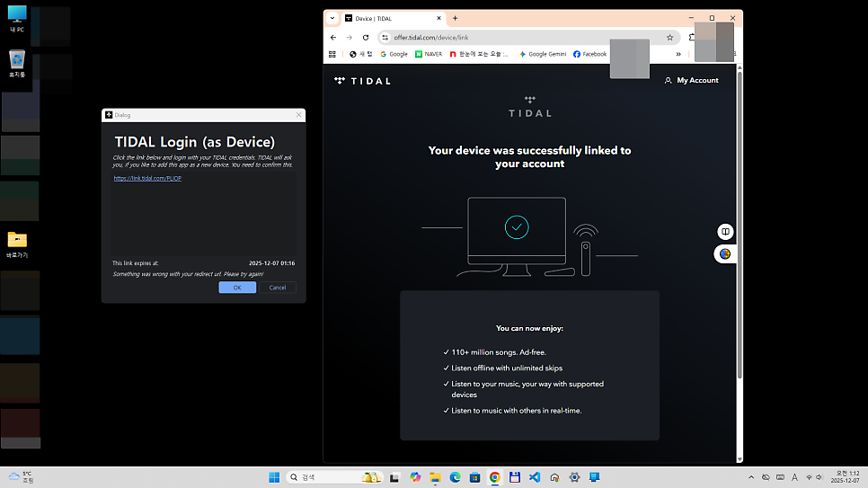Go forward in the Chrome browser
Viewport: 868px width, 488px height.
coord(350,38)
